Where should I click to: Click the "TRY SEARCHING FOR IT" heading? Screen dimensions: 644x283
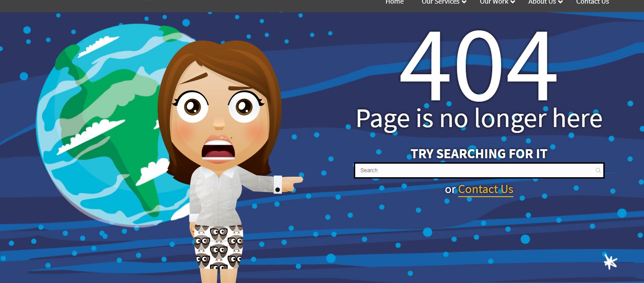479,154
